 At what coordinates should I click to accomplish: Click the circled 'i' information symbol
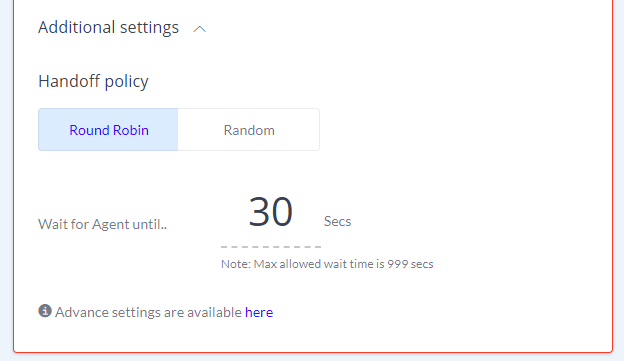pos(45,311)
